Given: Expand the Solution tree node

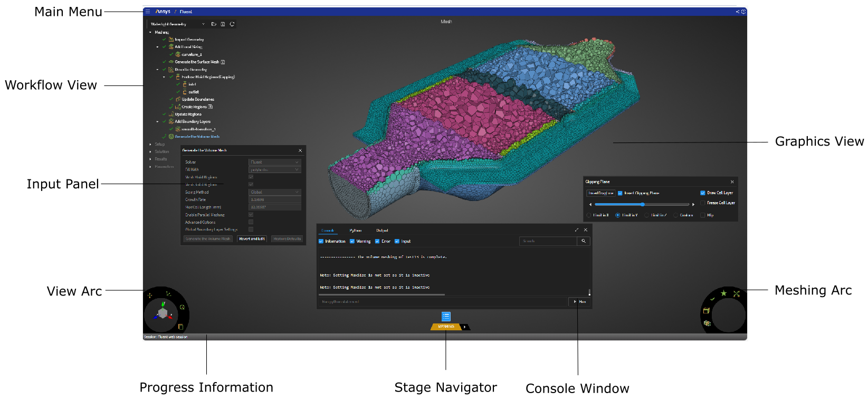Looking at the screenshot, I should pos(150,151).
